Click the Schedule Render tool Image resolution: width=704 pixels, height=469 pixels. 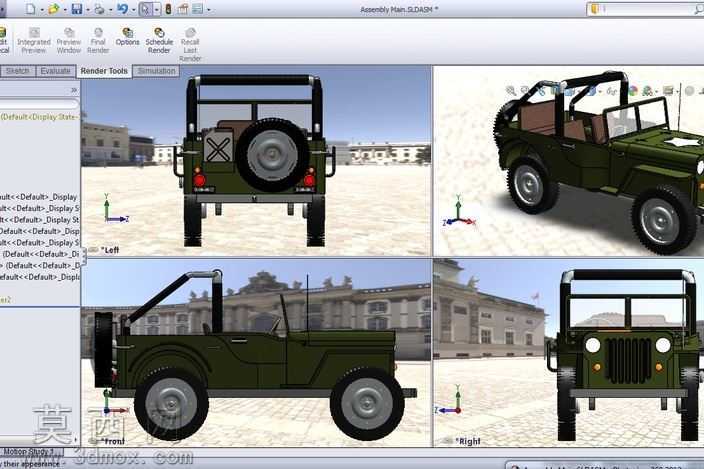point(159,40)
